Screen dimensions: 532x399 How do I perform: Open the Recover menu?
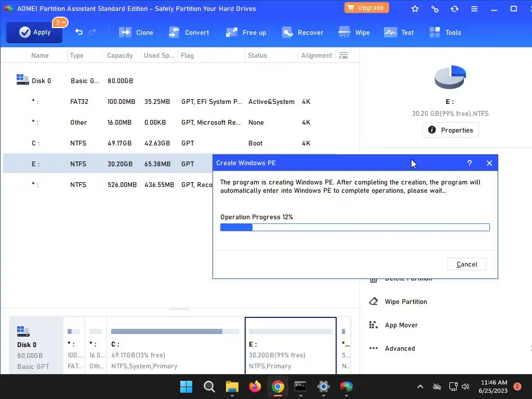coord(302,33)
